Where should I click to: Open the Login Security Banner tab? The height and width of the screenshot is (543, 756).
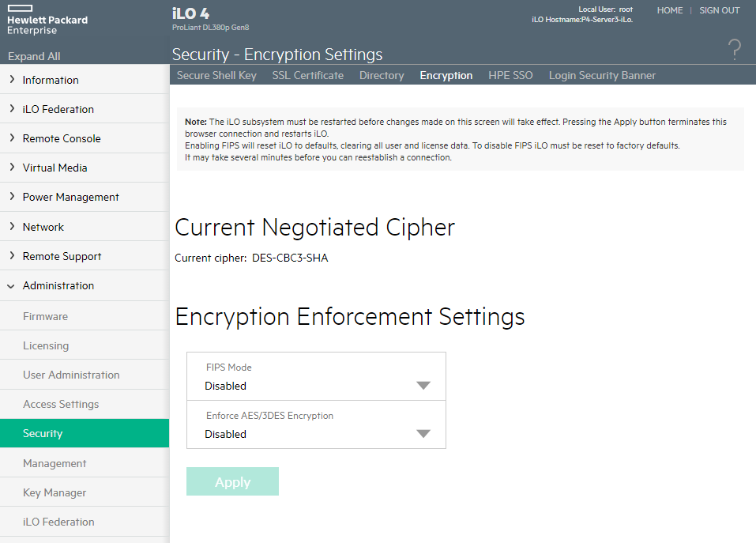coord(602,75)
